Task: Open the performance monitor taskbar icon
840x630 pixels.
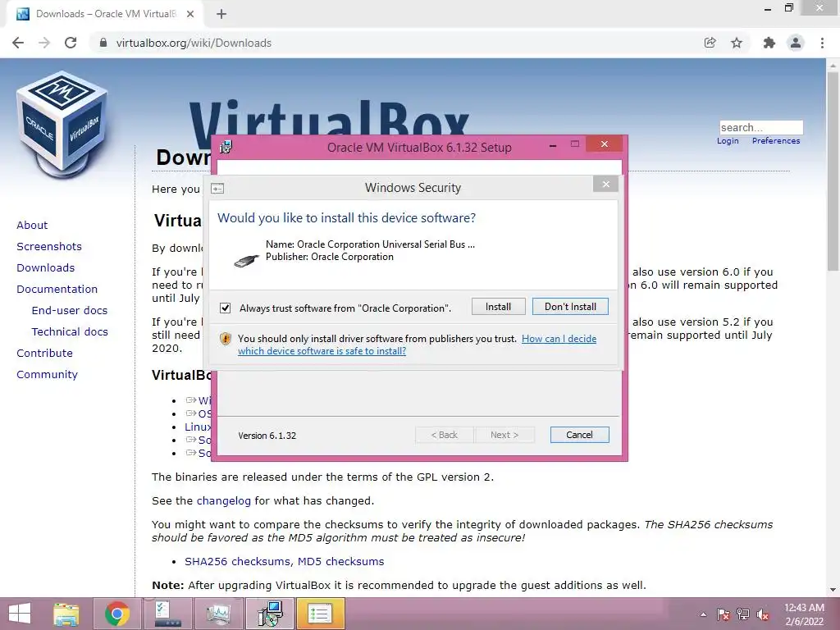Action: [x=218, y=614]
